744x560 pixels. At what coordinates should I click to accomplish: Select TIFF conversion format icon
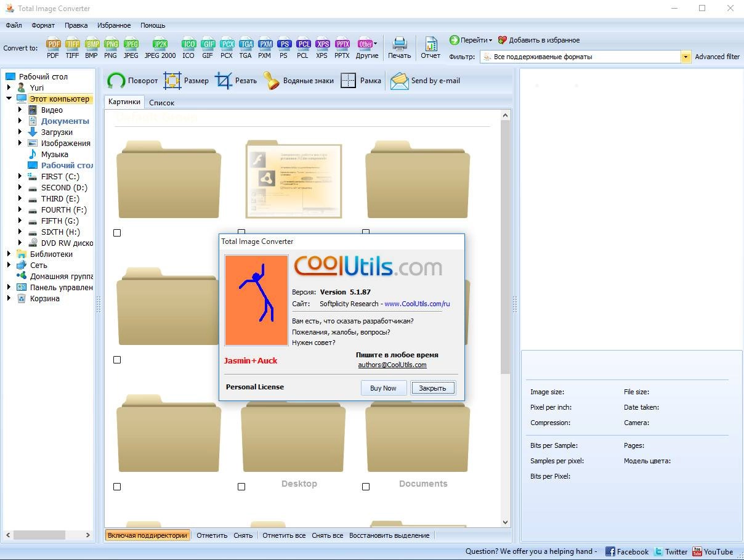(72, 48)
